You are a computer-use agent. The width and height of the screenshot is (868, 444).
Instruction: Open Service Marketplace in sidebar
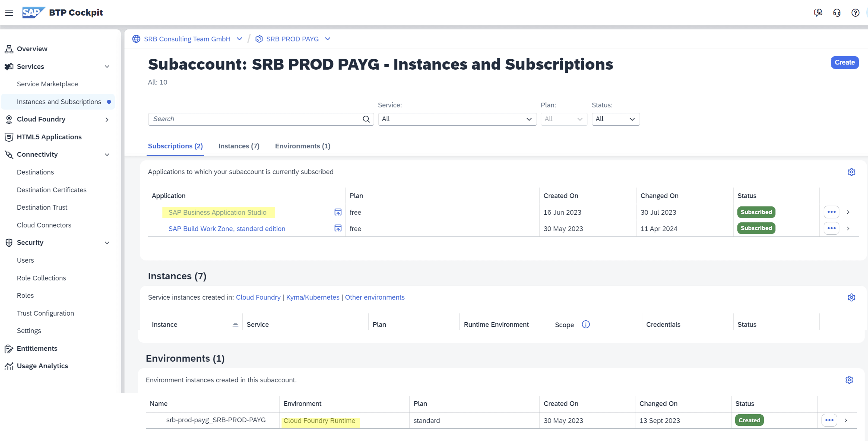(48, 84)
